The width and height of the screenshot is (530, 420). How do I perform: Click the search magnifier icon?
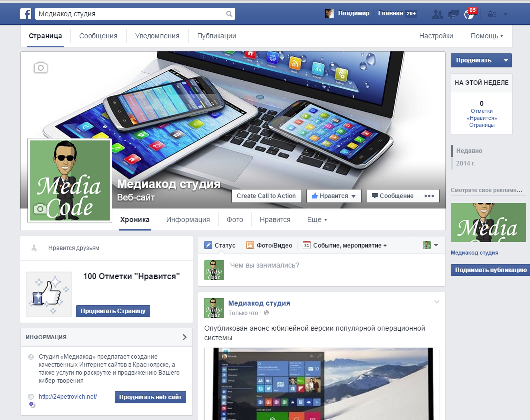click(229, 14)
